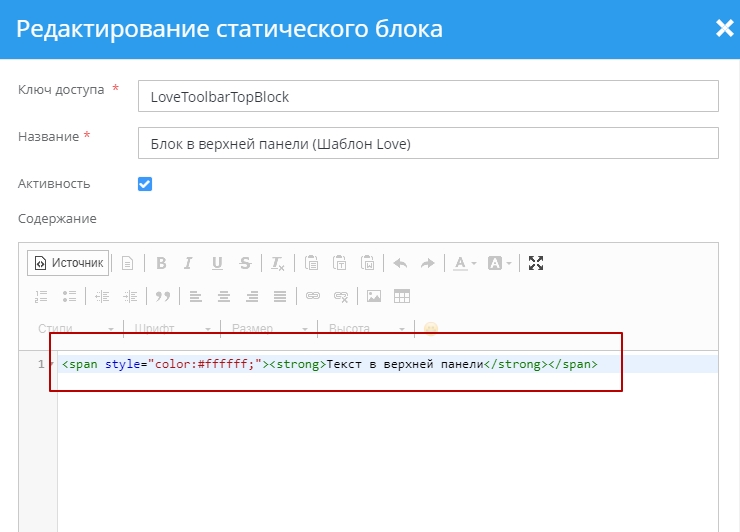The height and width of the screenshot is (532, 740).
Task: Close the static block editing dialog
Action: (724, 28)
